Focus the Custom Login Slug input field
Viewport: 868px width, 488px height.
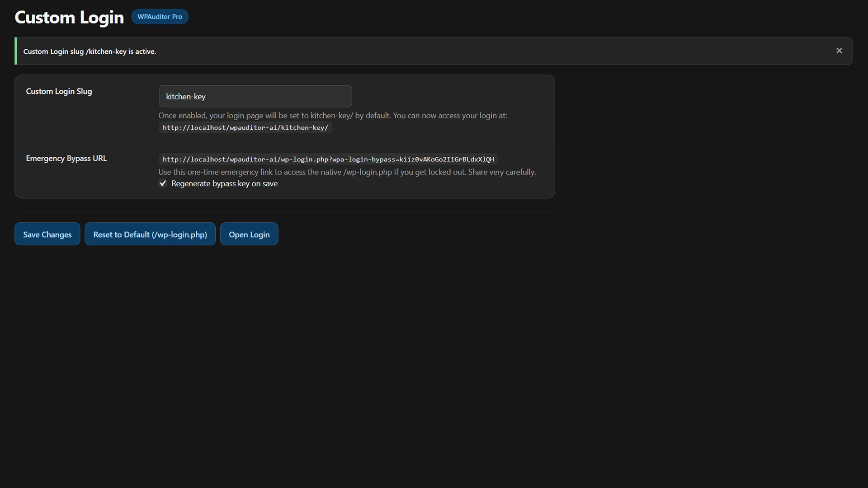click(255, 96)
